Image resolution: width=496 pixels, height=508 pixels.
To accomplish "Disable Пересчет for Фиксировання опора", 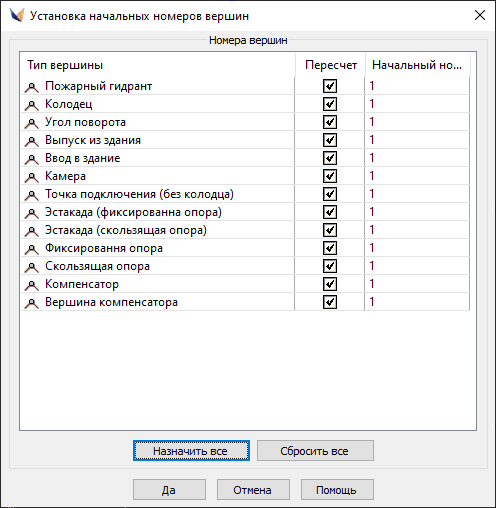I will pyautogui.click(x=330, y=248).
